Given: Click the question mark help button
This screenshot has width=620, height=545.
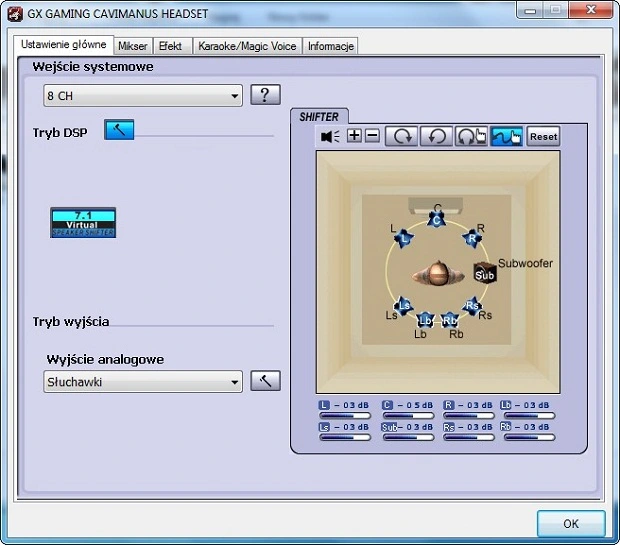Looking at the screenshot, I should pos(264,95).
